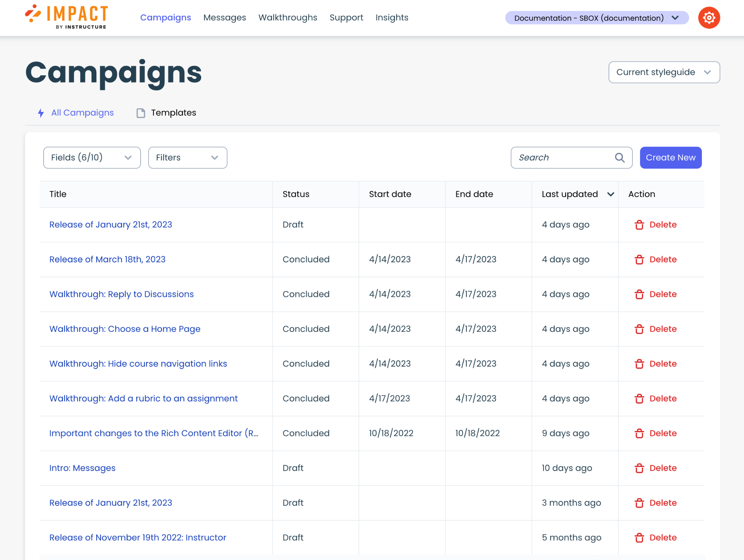Click trash icon for Reply to Discussions row
744x560 pixels.
tap(639, 294)
